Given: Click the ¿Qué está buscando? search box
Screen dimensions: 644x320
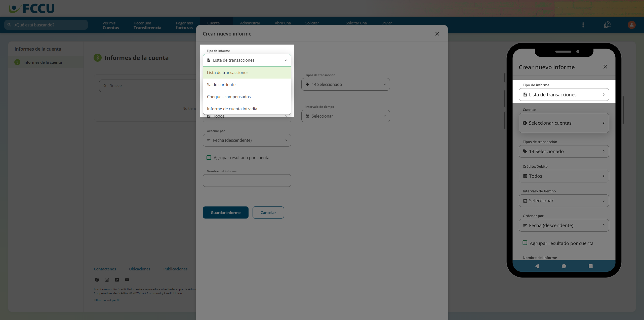Looking at the screenshot, I should point(46,25).
